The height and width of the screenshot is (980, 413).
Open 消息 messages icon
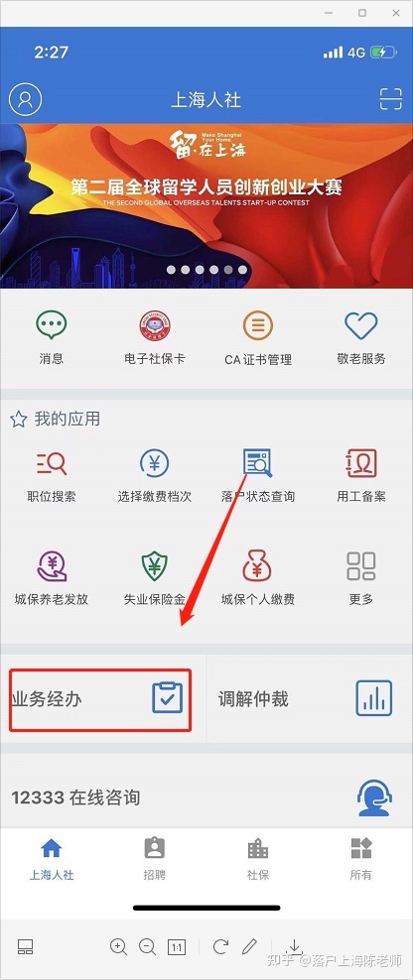click(52, 325)
